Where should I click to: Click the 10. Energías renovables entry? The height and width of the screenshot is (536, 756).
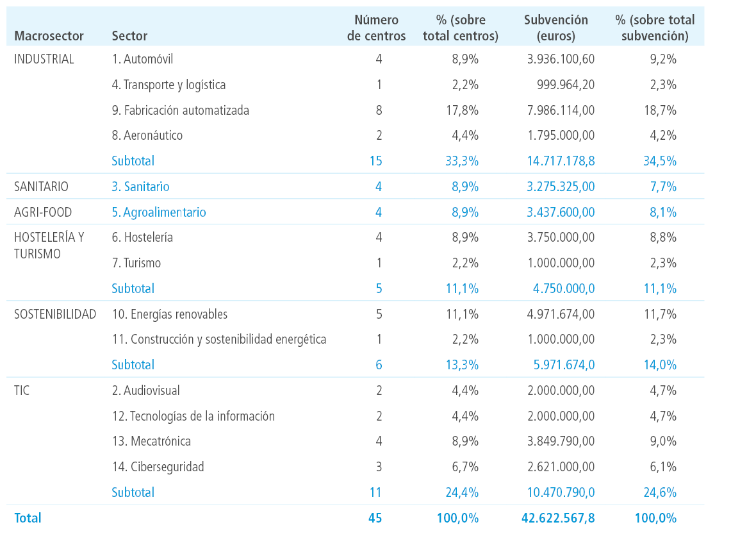[x=169, y=315]
